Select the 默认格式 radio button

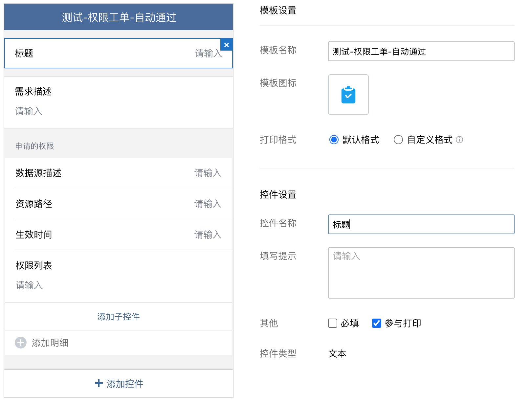tap(334, 140)
